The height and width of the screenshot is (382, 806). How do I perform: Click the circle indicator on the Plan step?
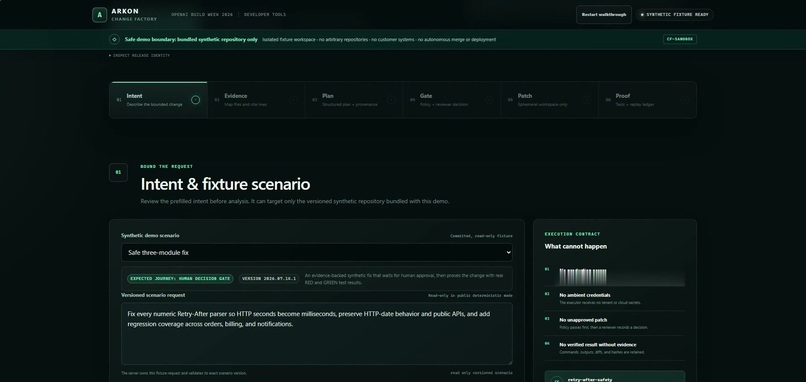click(x=391, y=100)
